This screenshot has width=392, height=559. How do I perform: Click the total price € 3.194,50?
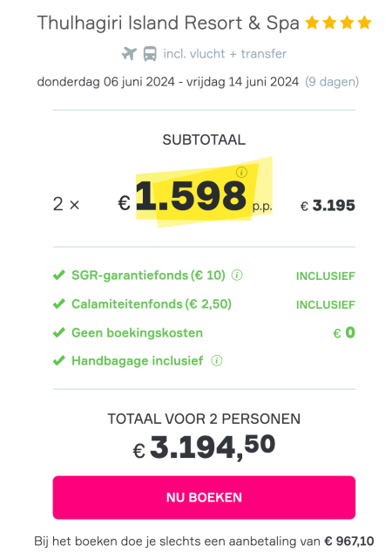tap(204, 447)
